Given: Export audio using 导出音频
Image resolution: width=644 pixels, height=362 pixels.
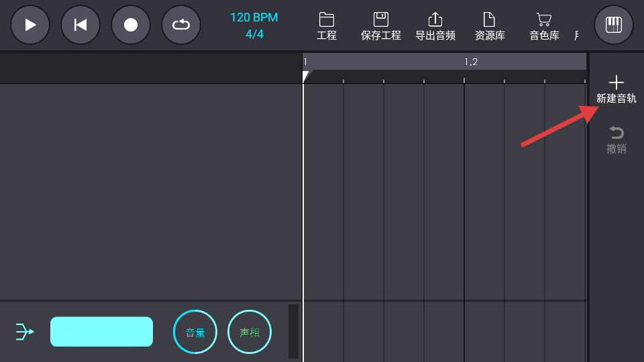Looking at the screenshot, I should (435, 27).
